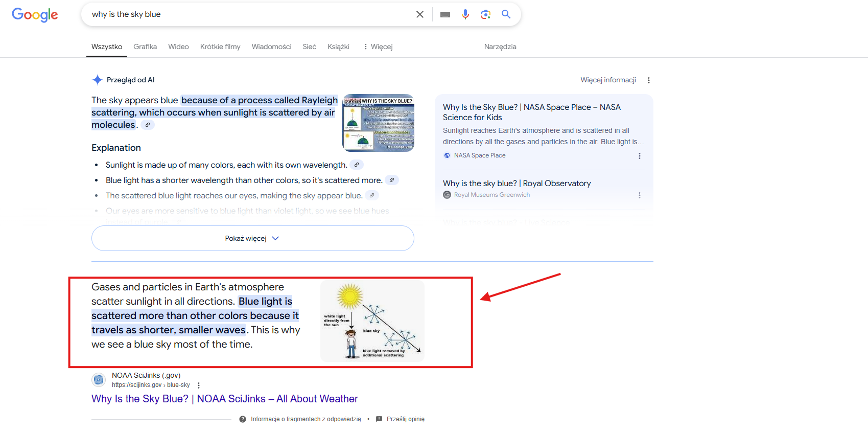Screen dimensions: 868x433
Task: Click the 'Explanation' heading text
Action: click(116, 148)
